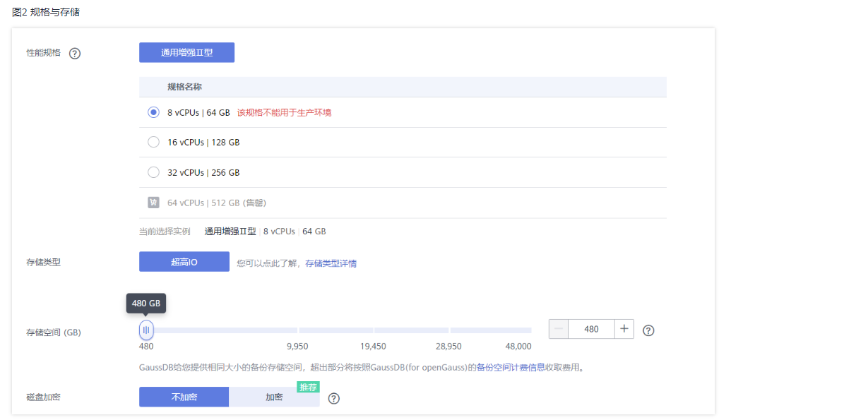
Task: Select the 8 vCPUs | 64 GB radio button
Action: tap(153, 112)
